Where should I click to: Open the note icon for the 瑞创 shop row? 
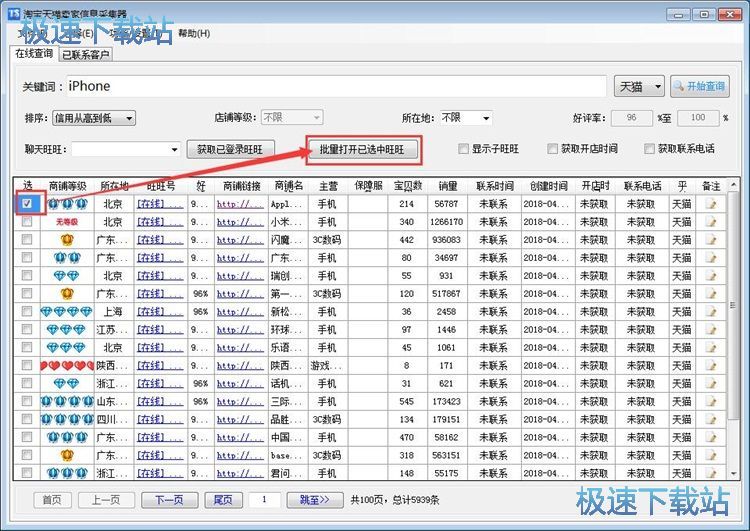click(x=711, y=276)
